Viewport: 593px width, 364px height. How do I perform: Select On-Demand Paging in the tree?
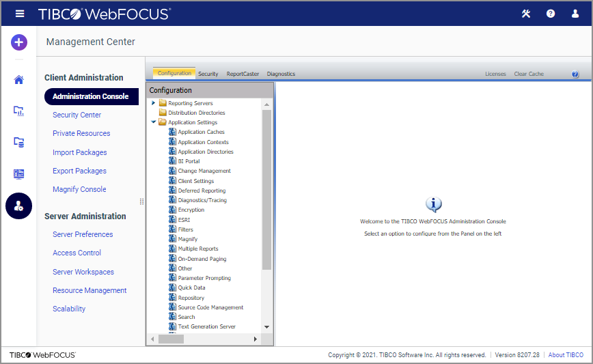pos(202,259)
